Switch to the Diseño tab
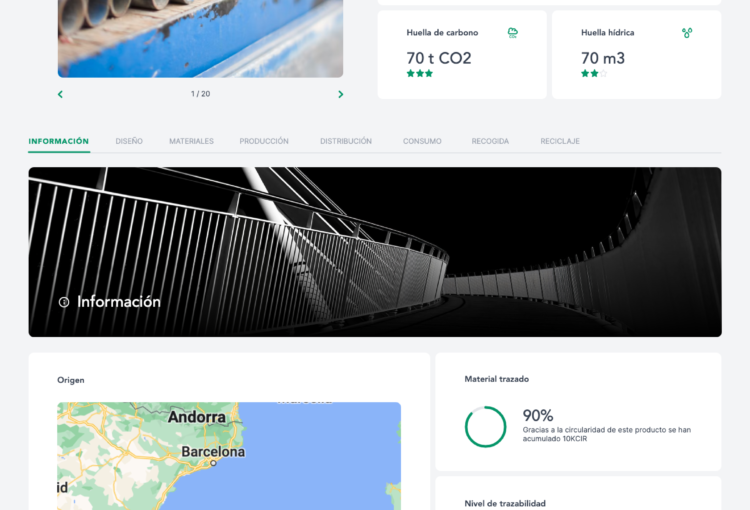Screen dimensions: 750x510 pyautogui.click(x=129, y=141)
